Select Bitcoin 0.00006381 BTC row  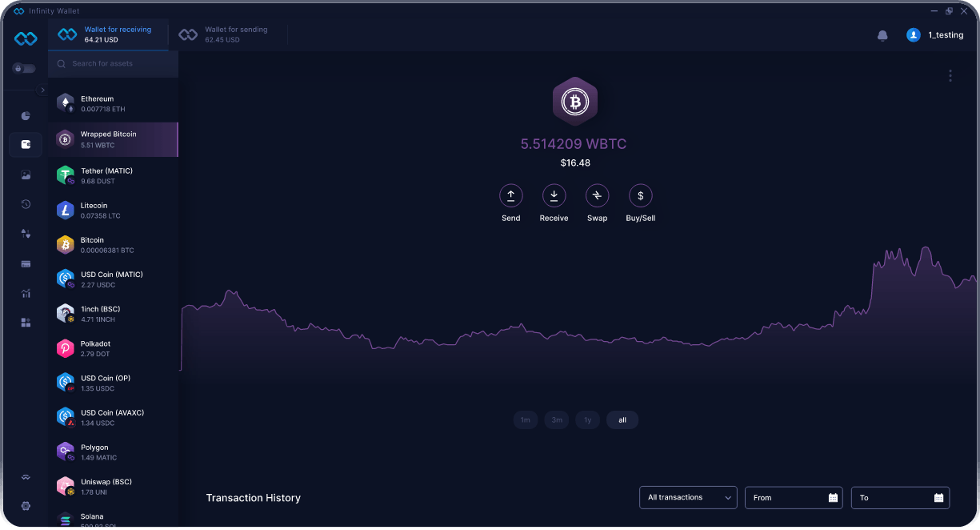(x=114, y=244)
